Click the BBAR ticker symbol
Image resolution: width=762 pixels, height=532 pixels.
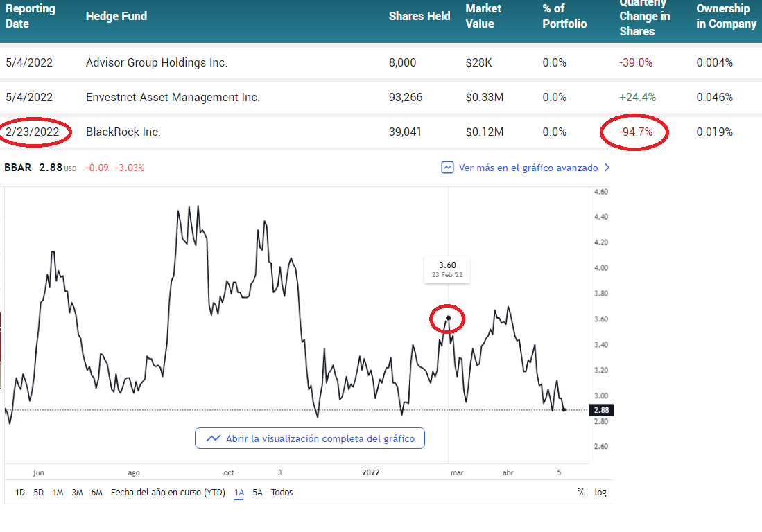coord(17,168)
